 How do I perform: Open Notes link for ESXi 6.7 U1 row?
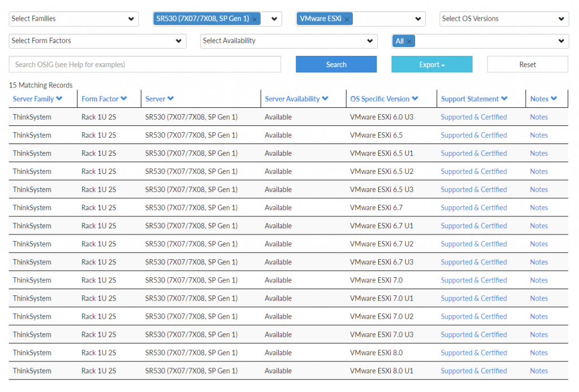coord(539,226)
